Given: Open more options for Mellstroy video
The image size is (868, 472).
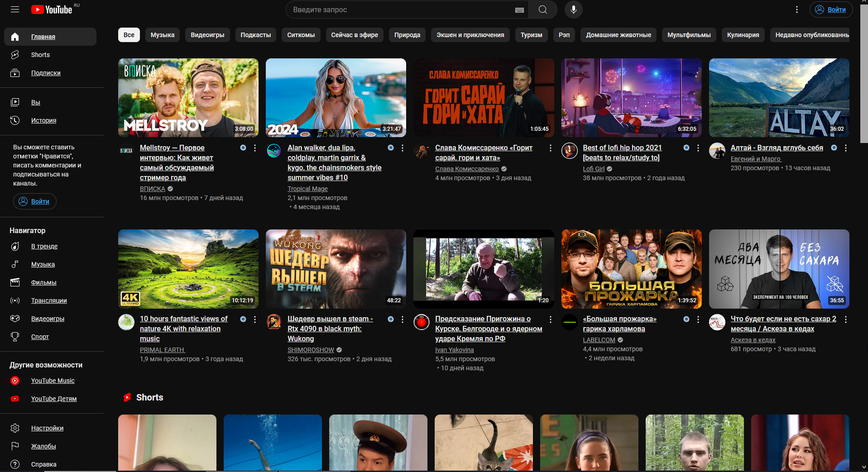Looking at the screenshot, I should coord(255,148).
